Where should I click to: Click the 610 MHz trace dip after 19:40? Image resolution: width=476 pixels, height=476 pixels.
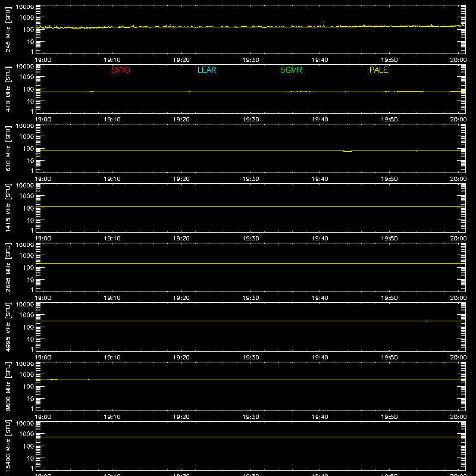click(x=348, y=151)
